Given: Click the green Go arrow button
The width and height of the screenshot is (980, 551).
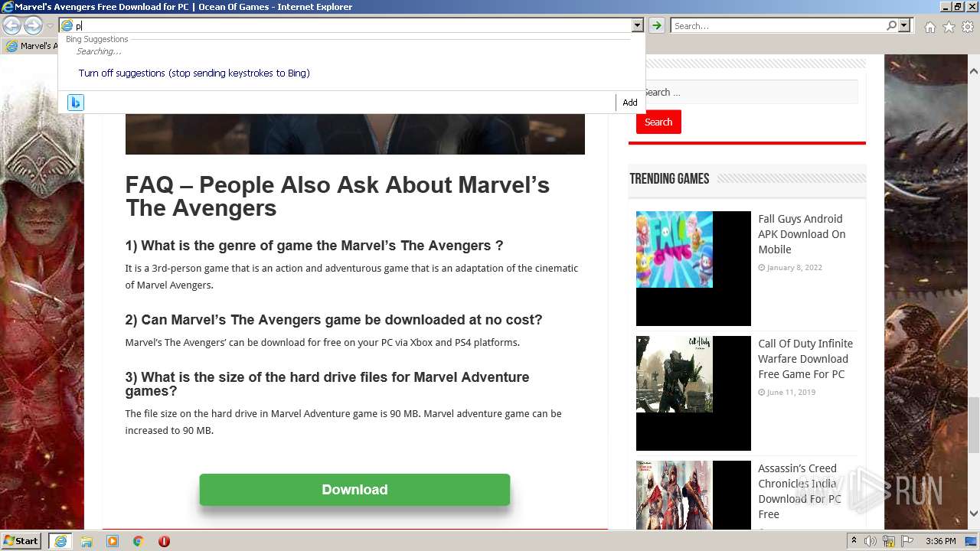Looking at the screenshot, I should [656, 26].
